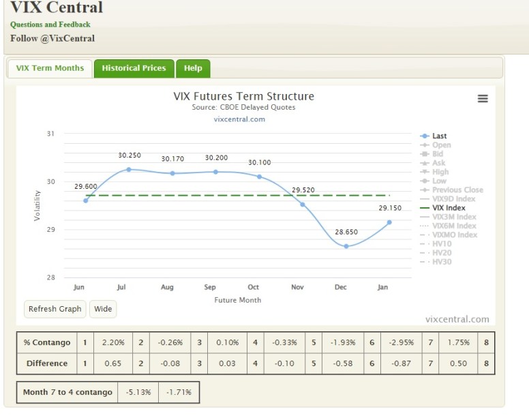
Task: Select the VIX Term Months tab
Action: pyautogui.click(x=50, y=68)
